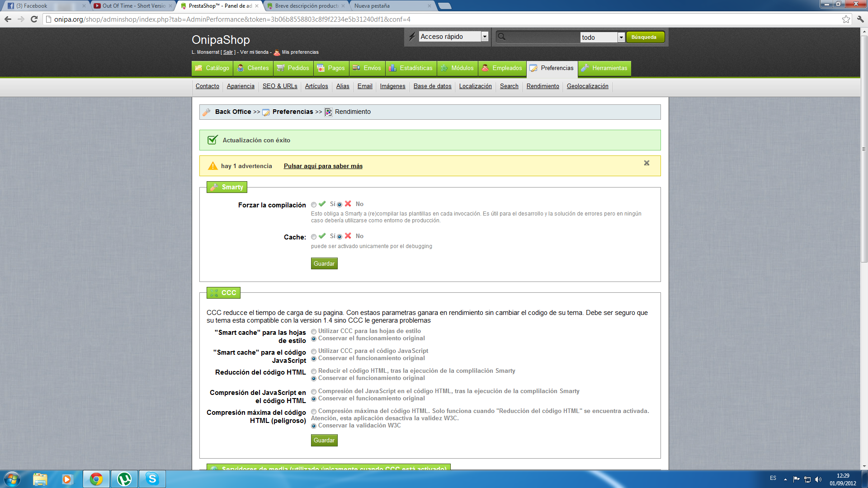Image resolution: width=868 pixels, height=488 pixels.
Task: Click the Catálogo tab icon
Action: tap(198, 68)
